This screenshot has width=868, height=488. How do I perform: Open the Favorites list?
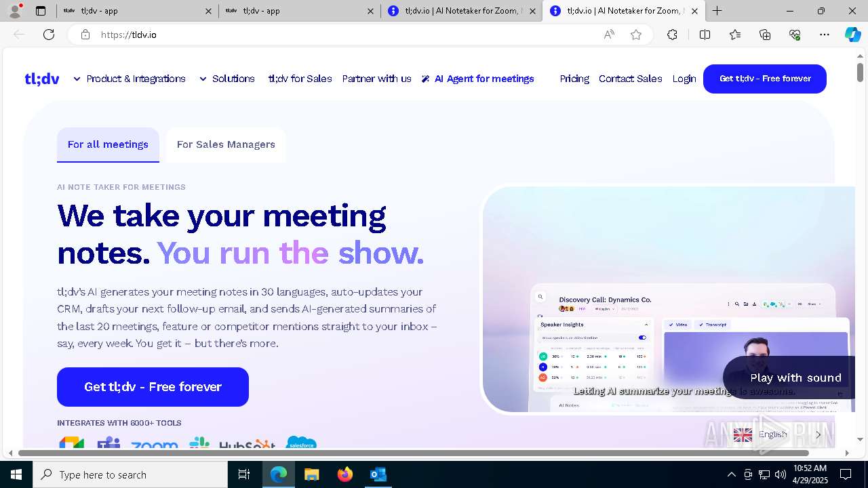(x=735, y=35)
